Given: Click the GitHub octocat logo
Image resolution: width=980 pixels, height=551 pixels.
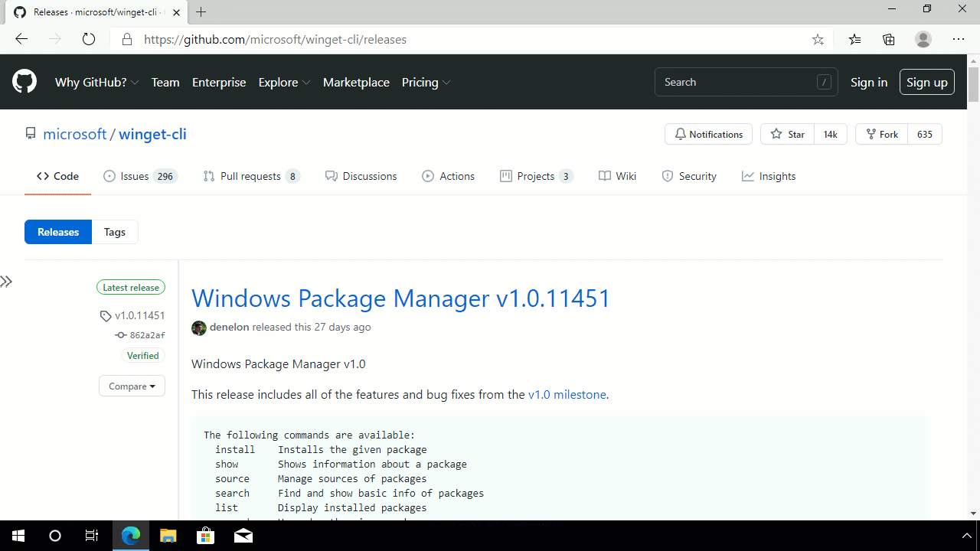Looking at the screenshot, I should tap(24, 82).
